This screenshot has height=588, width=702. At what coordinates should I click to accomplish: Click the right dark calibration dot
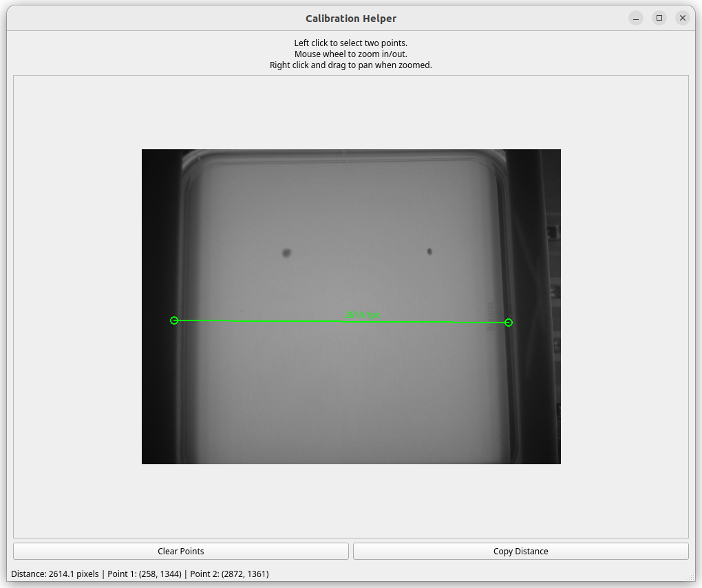tap(429, 251)
